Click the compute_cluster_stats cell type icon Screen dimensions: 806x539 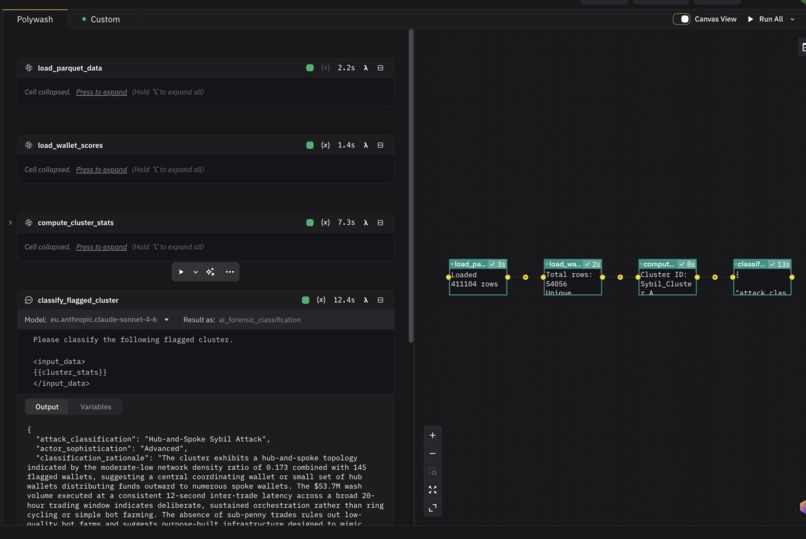28,222
